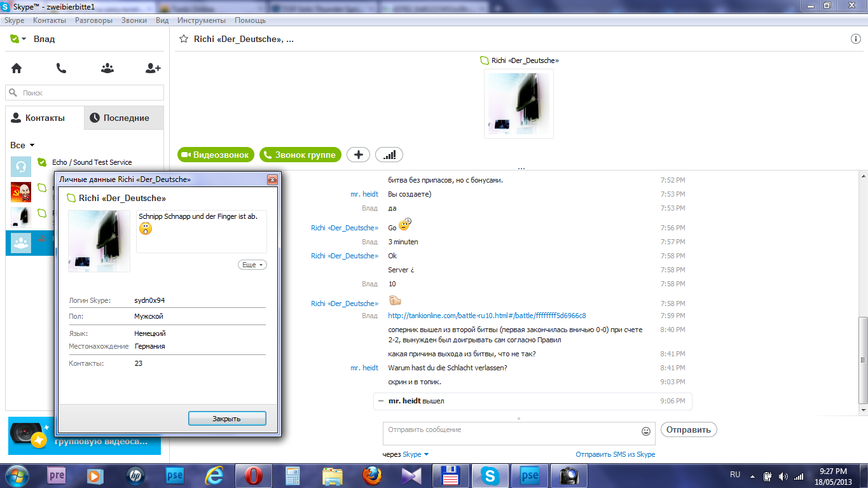868x488 pixels.
Task: Open Windows Start orb
Action: point(17,475)
